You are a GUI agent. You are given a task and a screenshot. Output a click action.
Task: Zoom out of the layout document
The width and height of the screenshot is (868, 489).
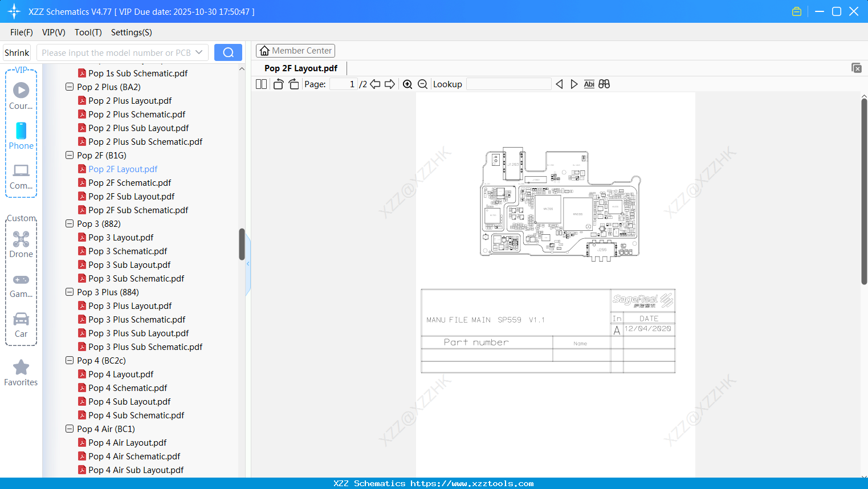tap(422, 84)
